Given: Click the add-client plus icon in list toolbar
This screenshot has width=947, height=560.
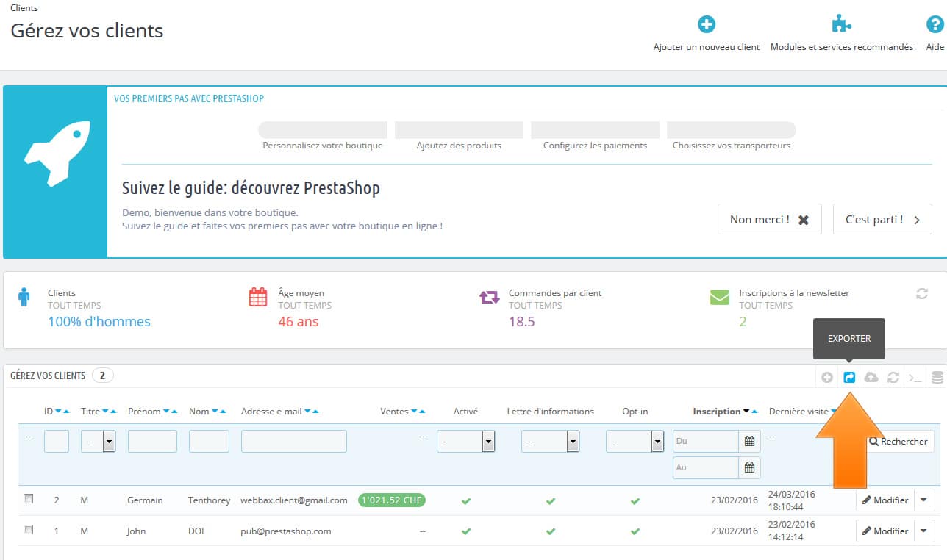Looking at the screenshot, I should click(x=827, y=377).
